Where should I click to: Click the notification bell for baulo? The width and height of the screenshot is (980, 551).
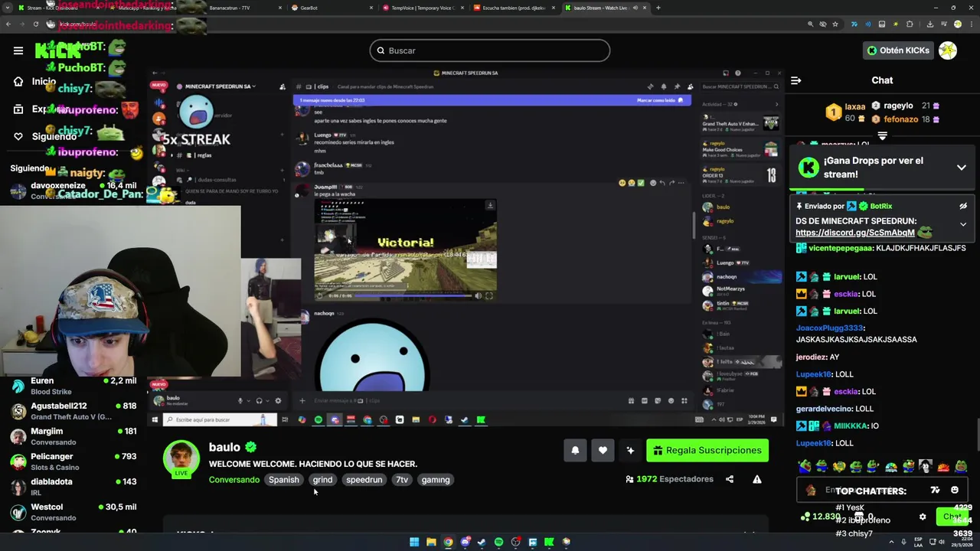coord(575,450)
